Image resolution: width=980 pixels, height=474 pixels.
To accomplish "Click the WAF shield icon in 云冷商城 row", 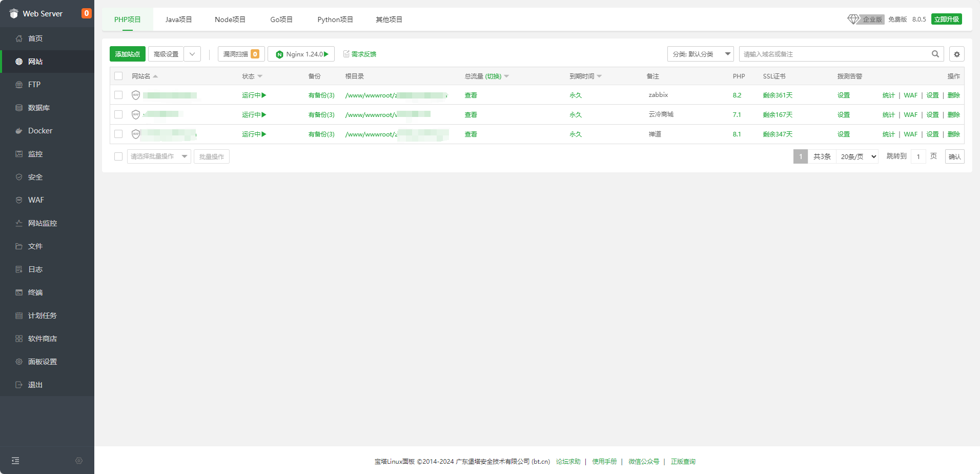I will [x=136, y=114].
